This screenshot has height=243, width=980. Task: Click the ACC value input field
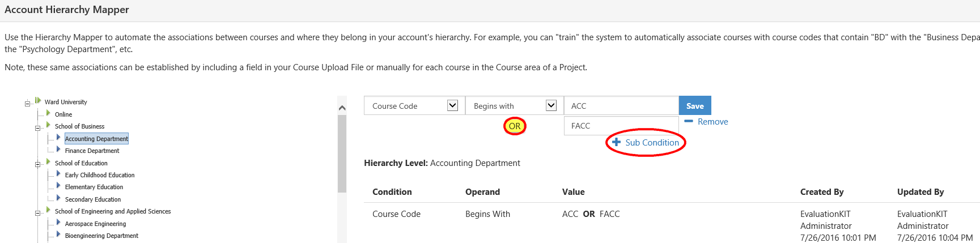[621, 106]
